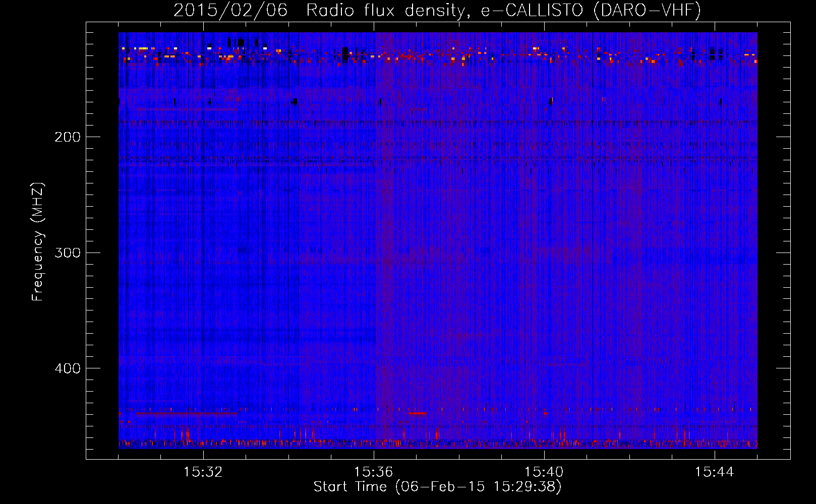816x504 pixels.
Task: Click the 200 frequency tick label
Action: pos(68,137)
